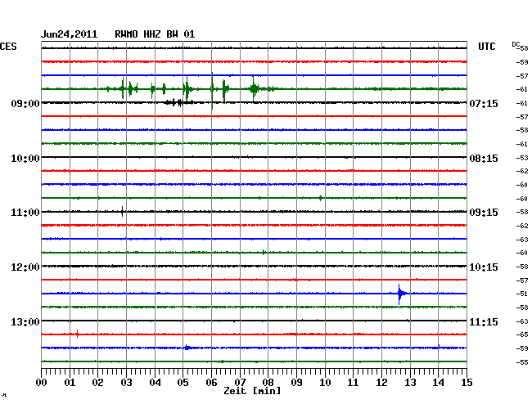Click the 09:15 UTC time label

[x=484, y=213]
